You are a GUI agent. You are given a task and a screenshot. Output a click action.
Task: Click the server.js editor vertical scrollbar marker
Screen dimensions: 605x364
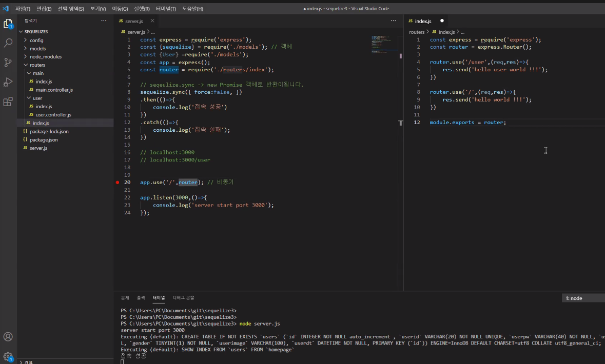click(x=400, y=56)
